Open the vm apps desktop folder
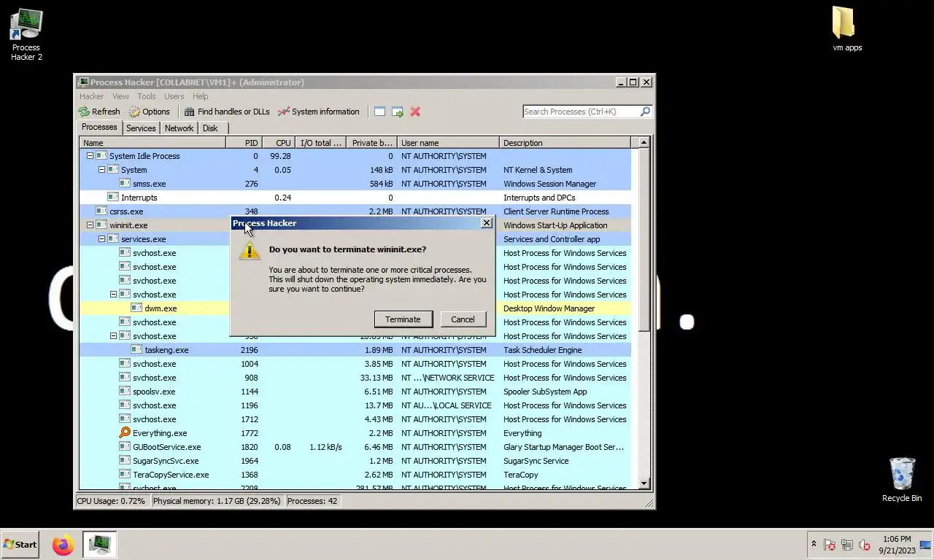 [847, 29]
